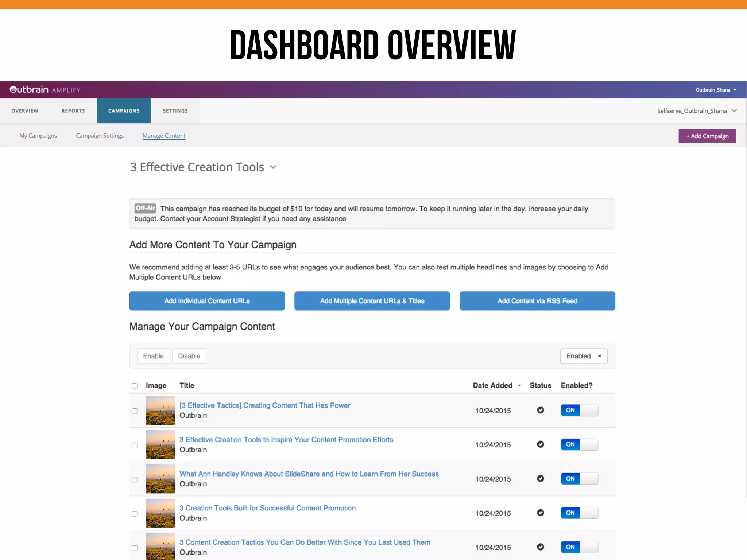Switch to the Reports tab
The height and width of the screenshot is (560, 747).
[73, 111]
